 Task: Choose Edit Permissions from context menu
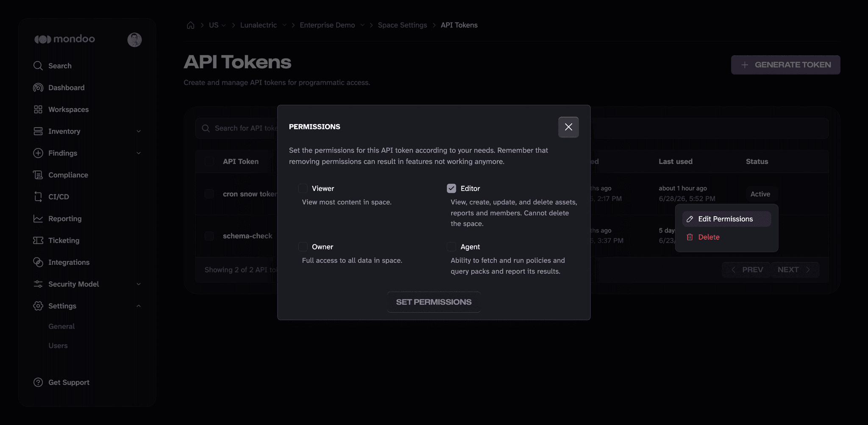pyautogui.click(x=726, y=219)
